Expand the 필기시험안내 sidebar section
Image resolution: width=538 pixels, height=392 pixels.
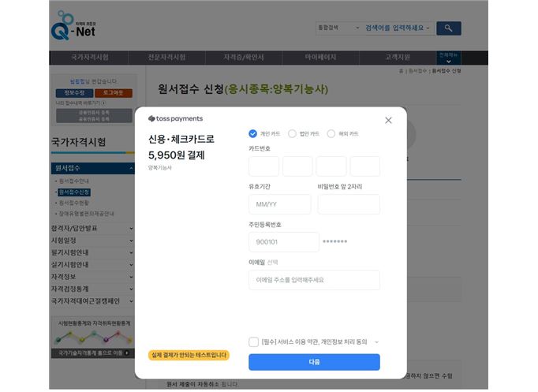[92, 252]
